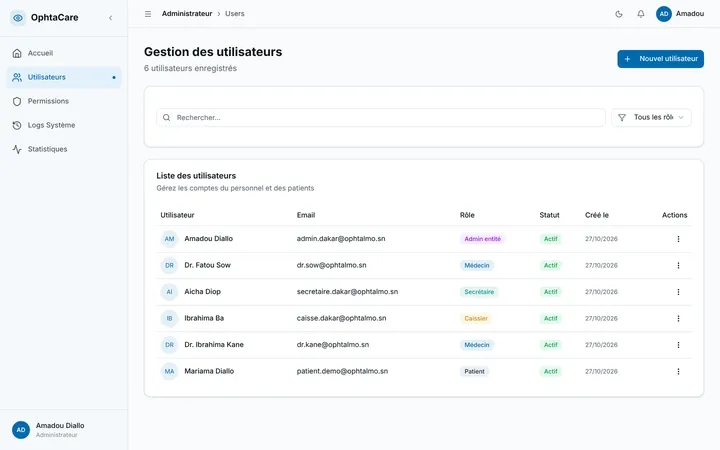Image resolution: width=720 pixels, height=450 pixels.
Task: Open actions menu for Dr. Fatou Sow
Action: (x=678, y=265)
